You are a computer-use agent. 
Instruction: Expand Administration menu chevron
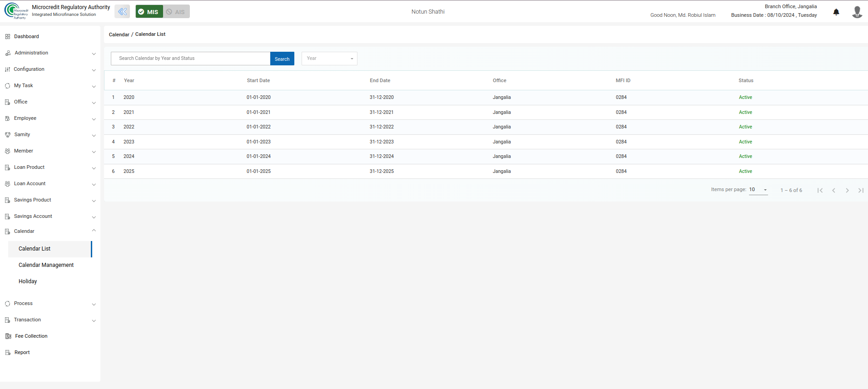tap(94, 54)
